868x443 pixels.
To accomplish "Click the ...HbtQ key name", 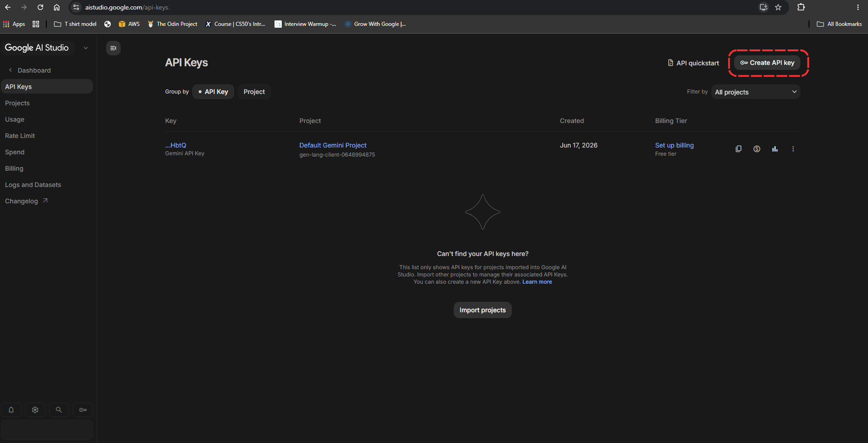I will [176, 145].
